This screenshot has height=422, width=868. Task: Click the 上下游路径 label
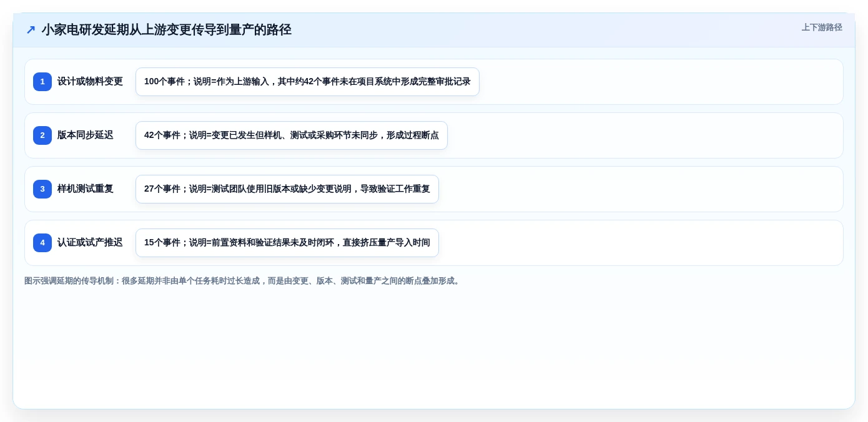click(822, 27)
